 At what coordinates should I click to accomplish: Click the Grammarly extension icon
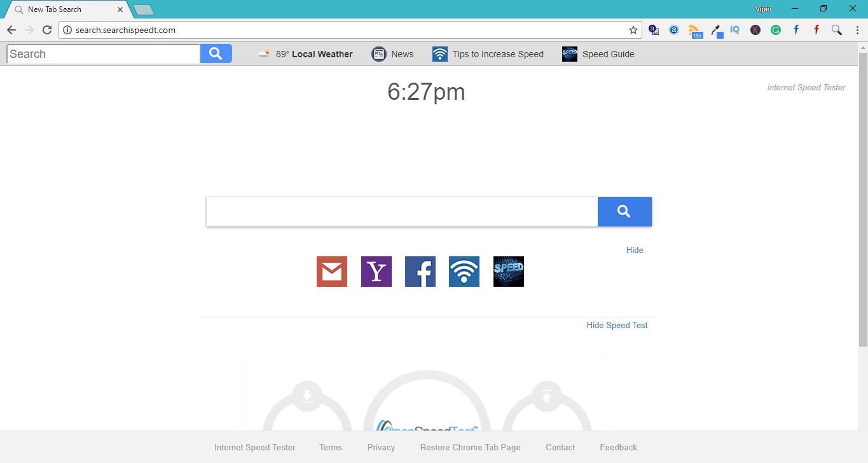click(775, 29)
